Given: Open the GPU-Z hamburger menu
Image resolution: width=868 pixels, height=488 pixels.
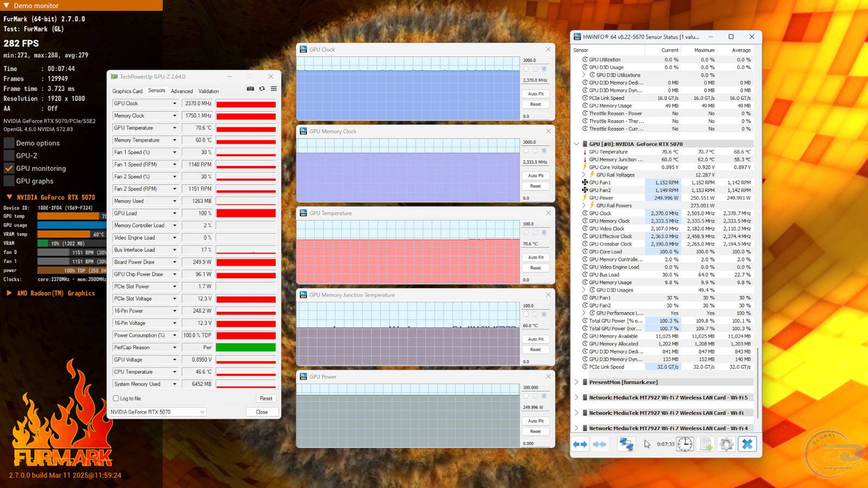Looking at the screenshot, I should click(274, 89).
